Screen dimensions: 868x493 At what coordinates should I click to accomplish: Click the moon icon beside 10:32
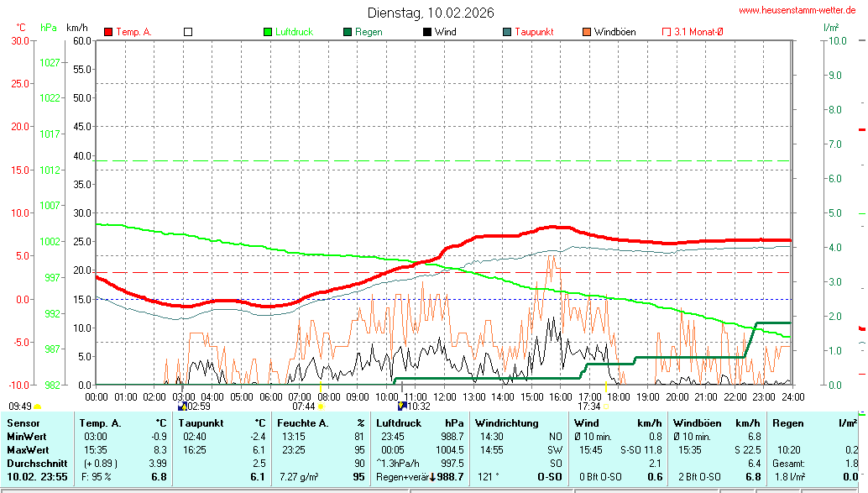click(402, 406)
